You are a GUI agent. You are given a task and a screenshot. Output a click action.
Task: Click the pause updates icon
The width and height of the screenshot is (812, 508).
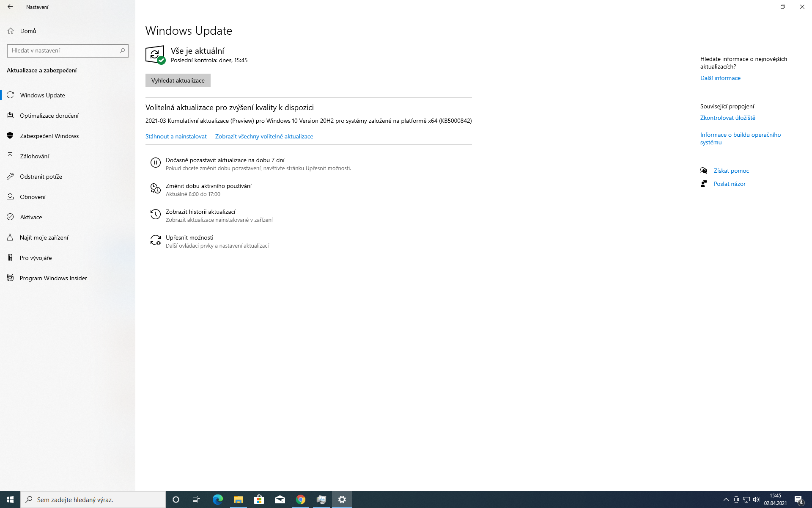155,163
